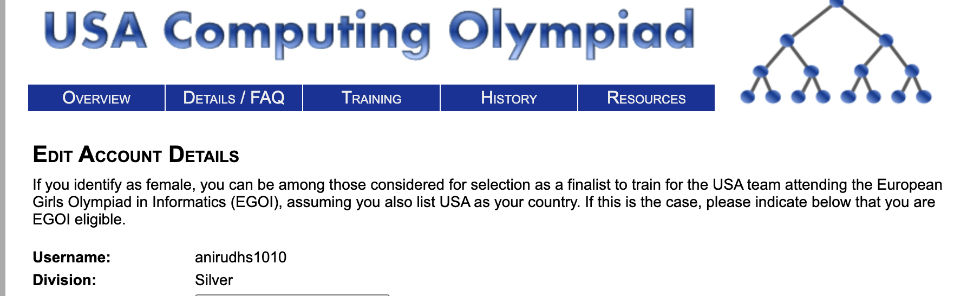980x296 pixels.
Task: Click the EGOI eligibility paragraph text
Action: coord(487,202)
